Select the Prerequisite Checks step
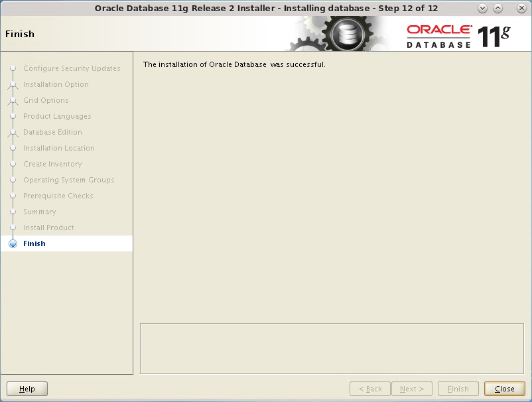 click(x=58, y=196)
